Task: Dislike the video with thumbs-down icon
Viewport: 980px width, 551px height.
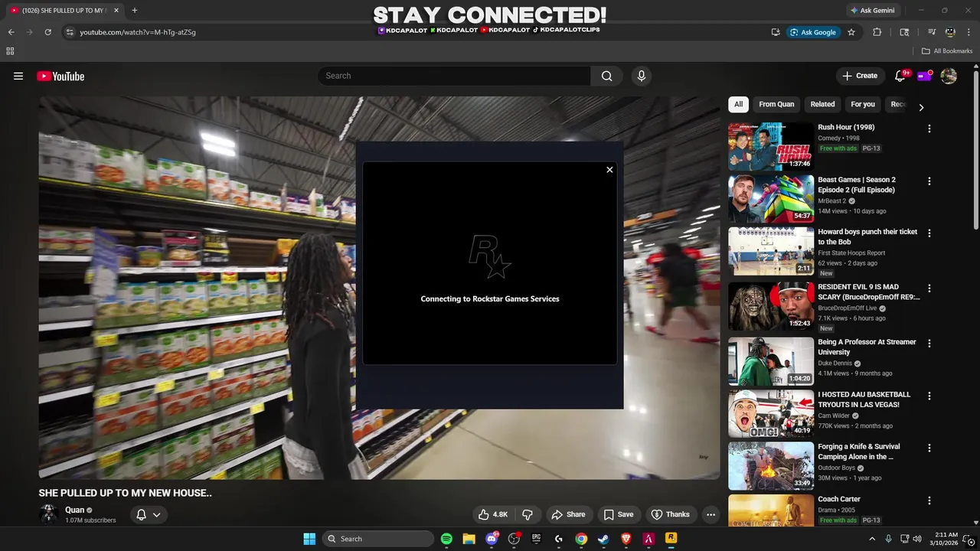Action: [528, 514]
